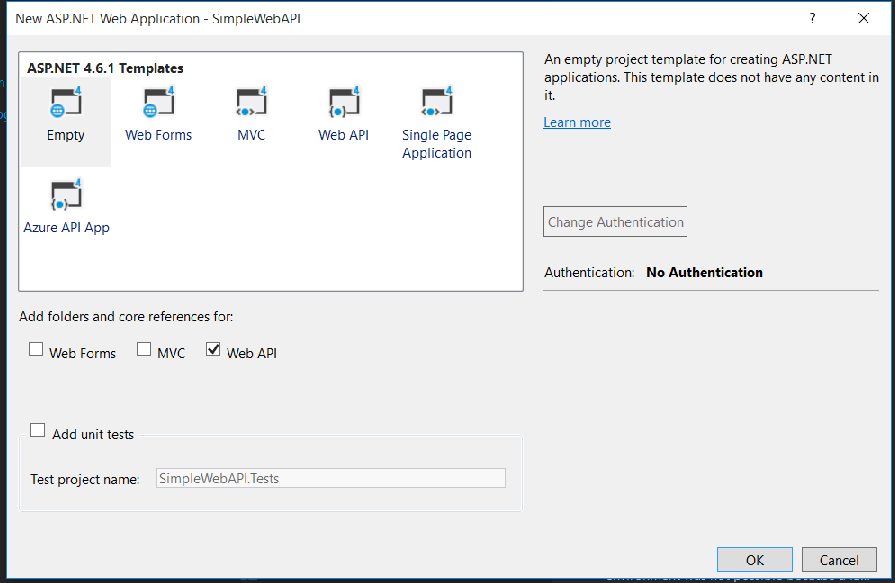This screenshot has width=895, height=583.
Task: Check the MVC core references box
Action: 143,349
